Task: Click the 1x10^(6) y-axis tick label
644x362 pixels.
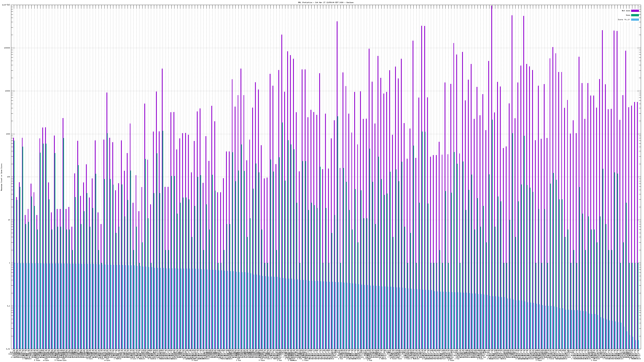Action: coord(6,5)
